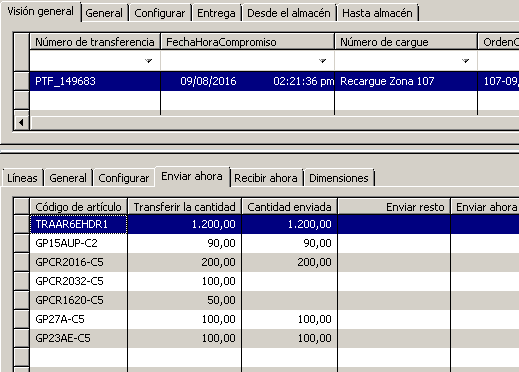Click the Transferir la cantidad column header

pos(184,207)
